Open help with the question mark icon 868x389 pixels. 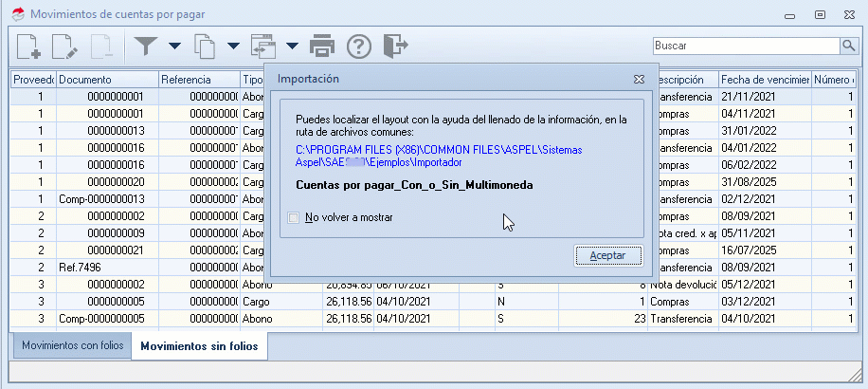click(x=358, y=46)
